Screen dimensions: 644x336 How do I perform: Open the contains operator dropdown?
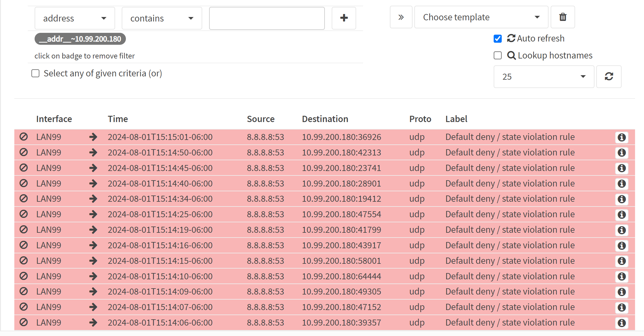(162, 18)
